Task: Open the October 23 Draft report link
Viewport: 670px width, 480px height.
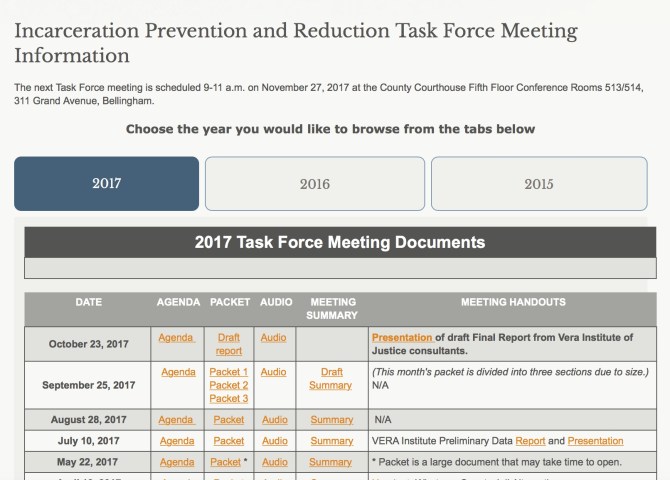Action: [x=229, y=344]
